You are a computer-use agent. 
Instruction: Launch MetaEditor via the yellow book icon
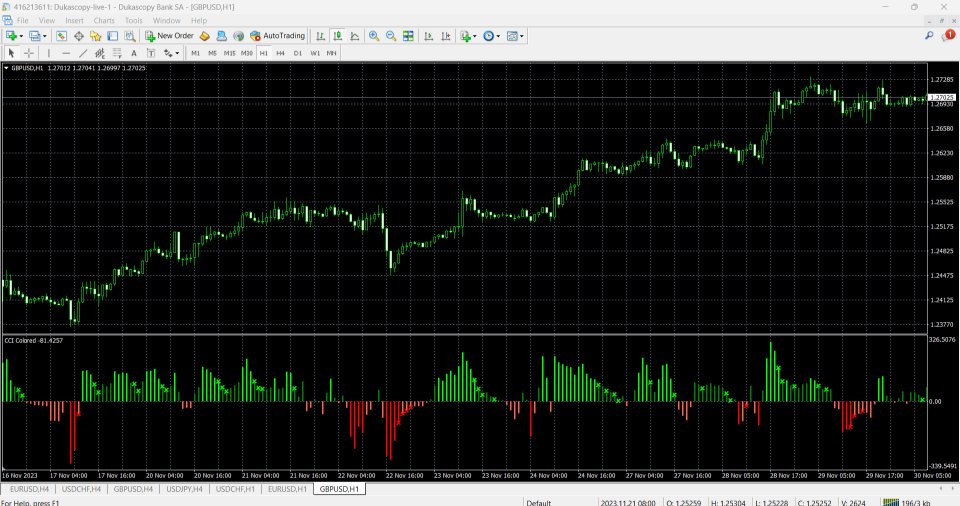pos(205,36)
